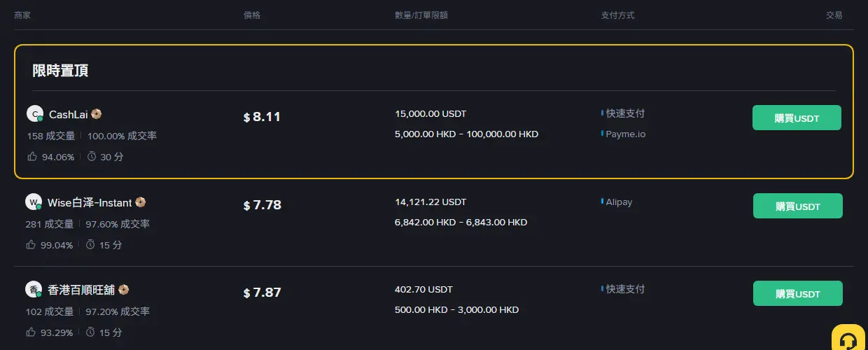Open Wise白泽-Instant merchant profile name

90,202
